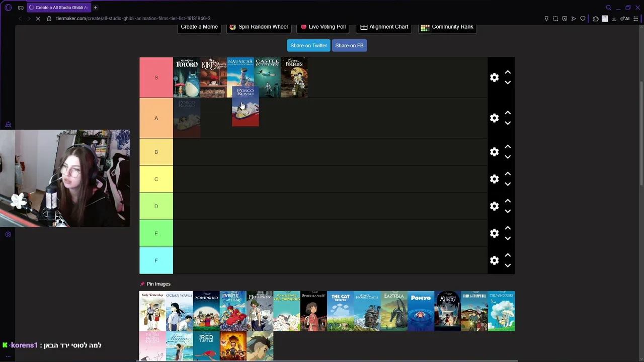Share tier list on Twitter

point(308,45)
